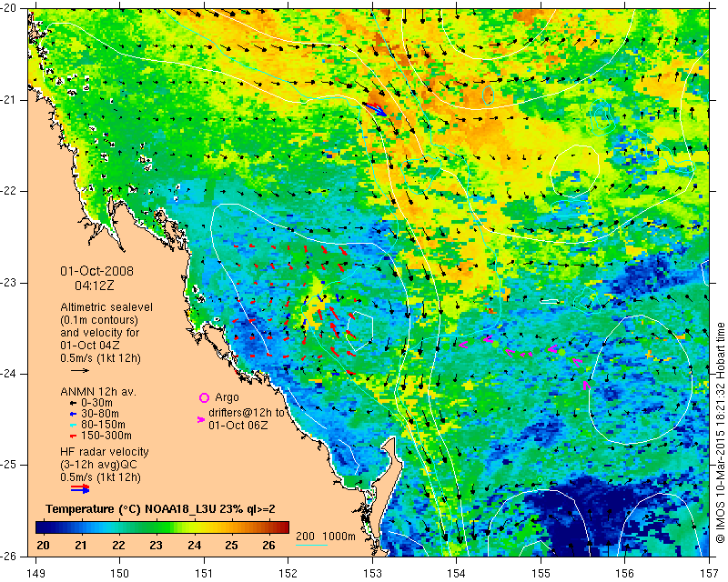The height and width of the screenshot is (582, 728).
Task: Click the colour bar tick label 23
Action: click(x=156, y=546)
